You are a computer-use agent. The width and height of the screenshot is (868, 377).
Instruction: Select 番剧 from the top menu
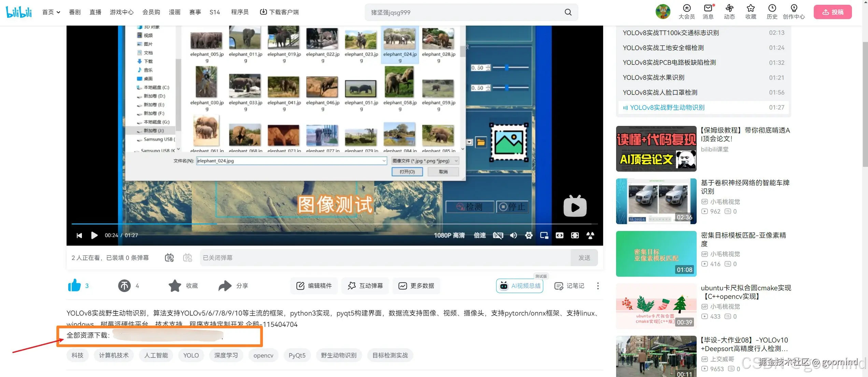click(75, 12)
